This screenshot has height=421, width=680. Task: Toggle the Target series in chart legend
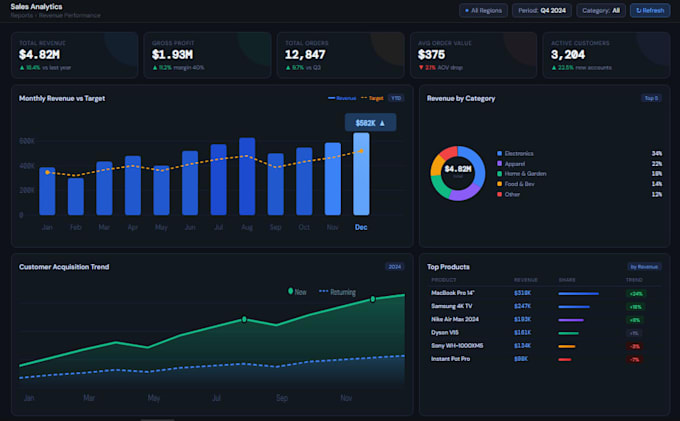point(372,98)
